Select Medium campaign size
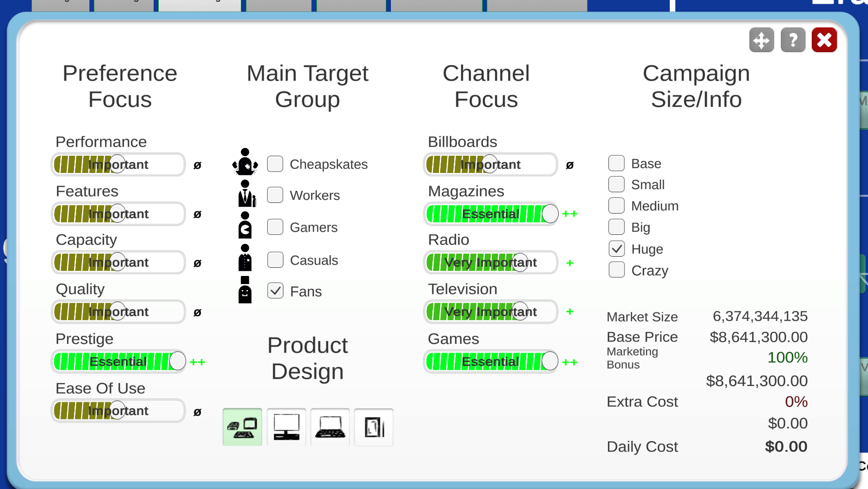Screen dimensions: 868x489 617,205
